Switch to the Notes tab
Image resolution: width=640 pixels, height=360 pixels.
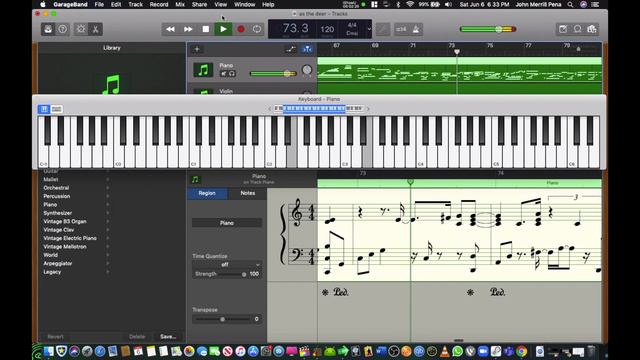point(247,193)
